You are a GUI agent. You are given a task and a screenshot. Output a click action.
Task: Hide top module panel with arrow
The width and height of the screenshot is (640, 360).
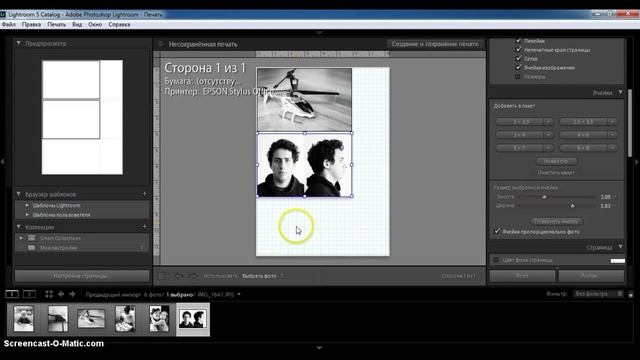tap(319, 33)
